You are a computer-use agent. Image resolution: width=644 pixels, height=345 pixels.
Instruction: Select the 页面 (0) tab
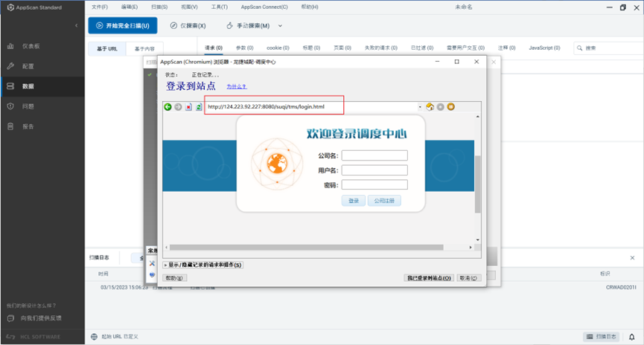click(x=342, y=48)
